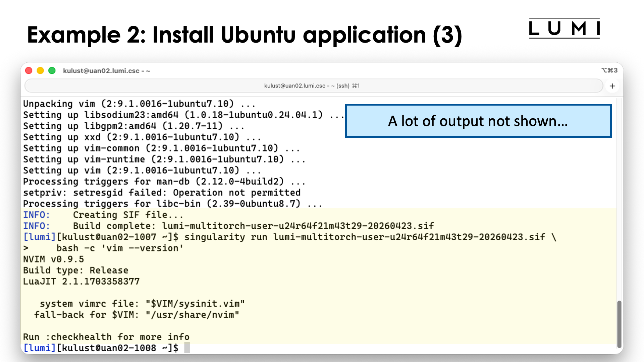Select the INFO: Build complete line
644x362 pixels.
click(228, 226)
